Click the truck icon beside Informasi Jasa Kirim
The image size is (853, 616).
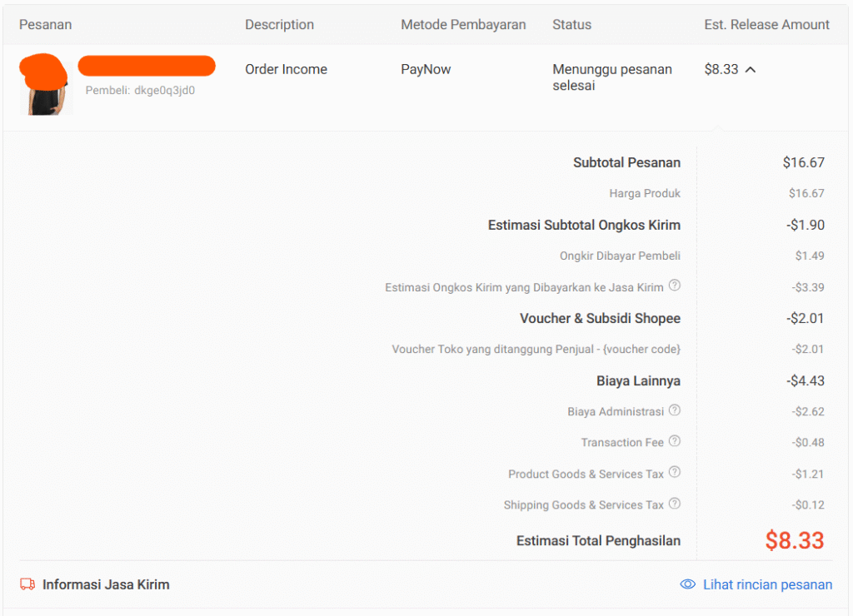(x=27, y=584)
